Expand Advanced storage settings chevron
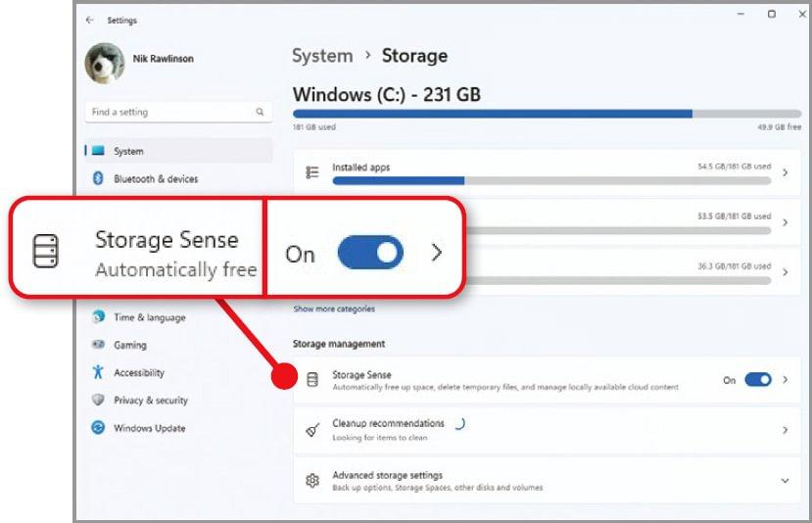The height and width of the screenshot is (523, 812). pyautogui.click(x=786, y=481)
